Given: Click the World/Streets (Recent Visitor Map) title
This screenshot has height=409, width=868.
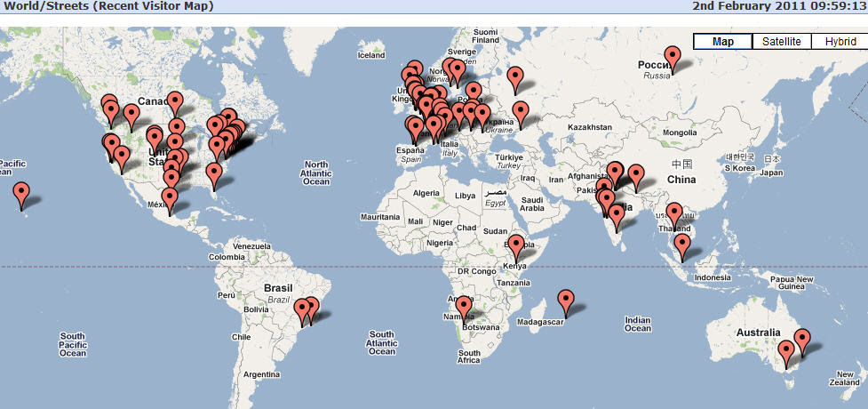Looking at the screenshot, I should 108,6.
